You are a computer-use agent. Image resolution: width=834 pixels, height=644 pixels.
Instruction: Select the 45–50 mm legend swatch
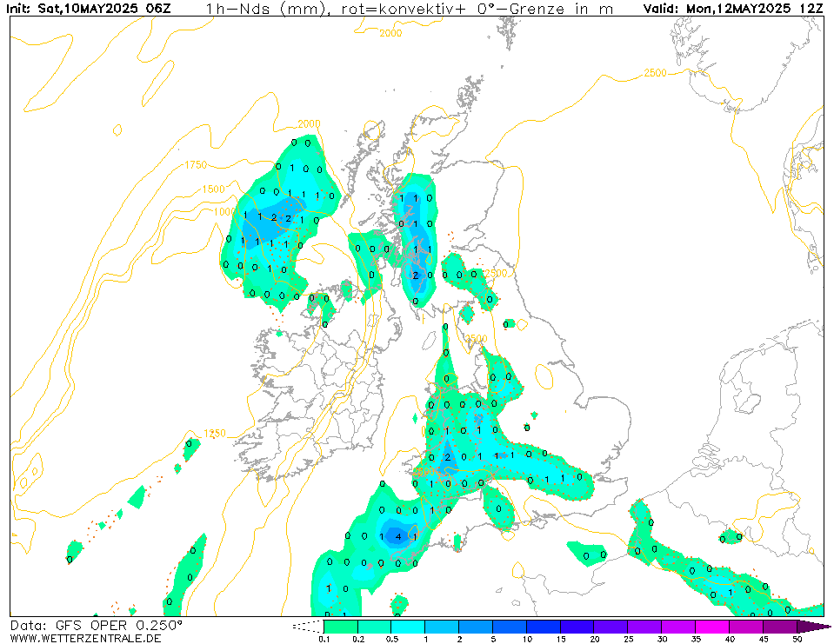point(780,627)
